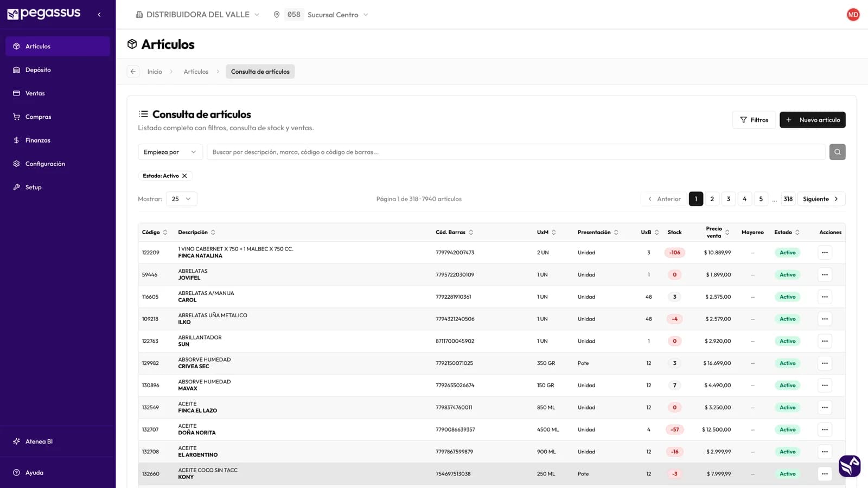
Task: Open the floating chat assistant icon
Action: tap(850, 466)
